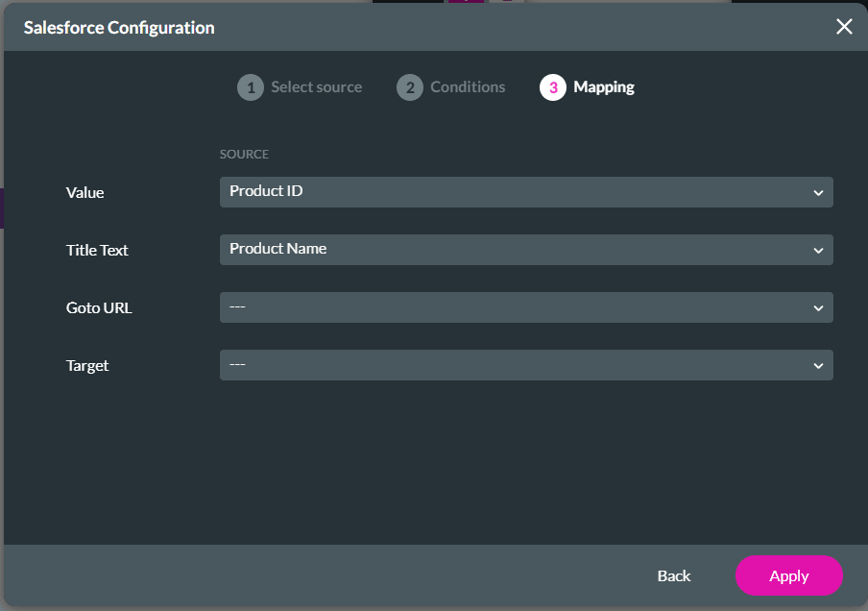Screen dimensions: 868x611
Task: Click the pink step 3 circle
Action: pyautogui.click(x=555, y=86)
